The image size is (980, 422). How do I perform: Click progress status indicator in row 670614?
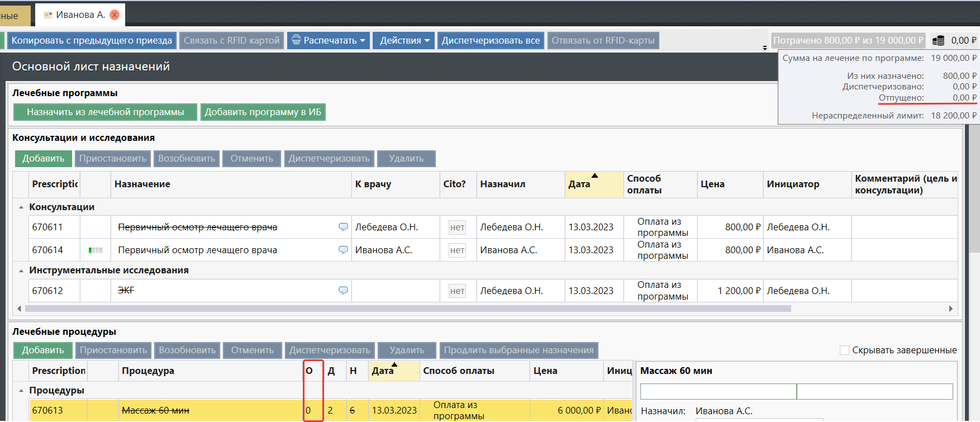pyautogui.click(x=96, y=250)
